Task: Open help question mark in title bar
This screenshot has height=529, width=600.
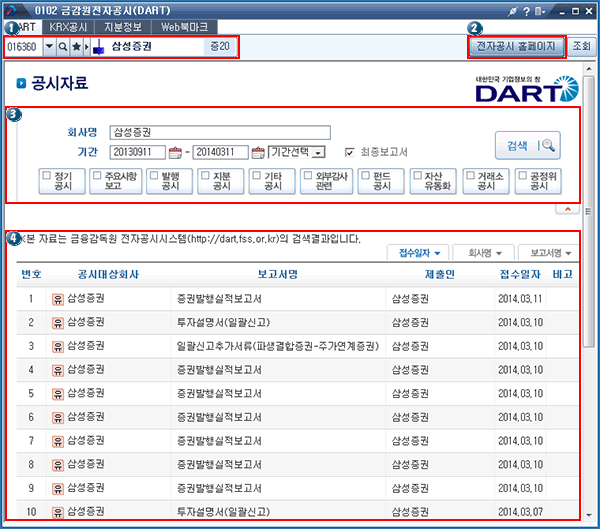Action: [x=527, y=11]
